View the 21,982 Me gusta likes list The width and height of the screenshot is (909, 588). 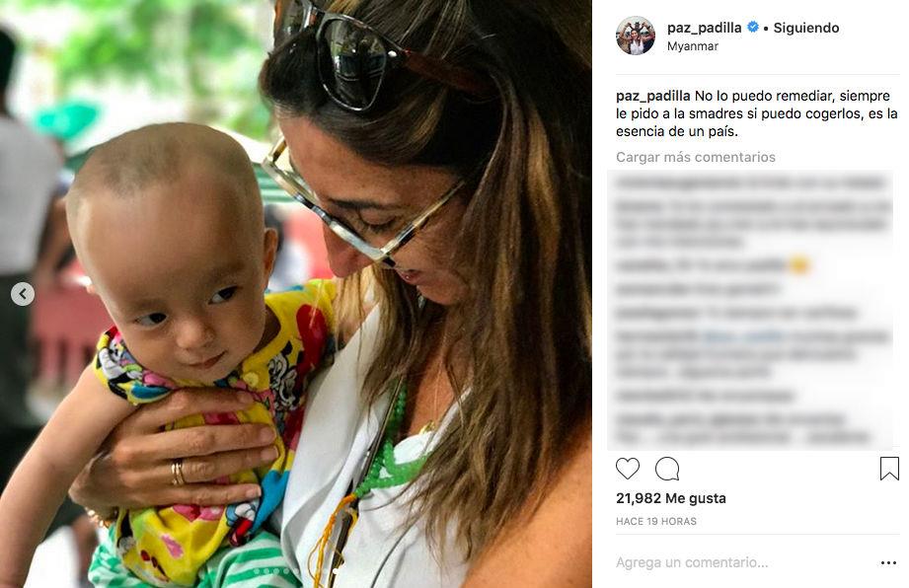[671, 498]
